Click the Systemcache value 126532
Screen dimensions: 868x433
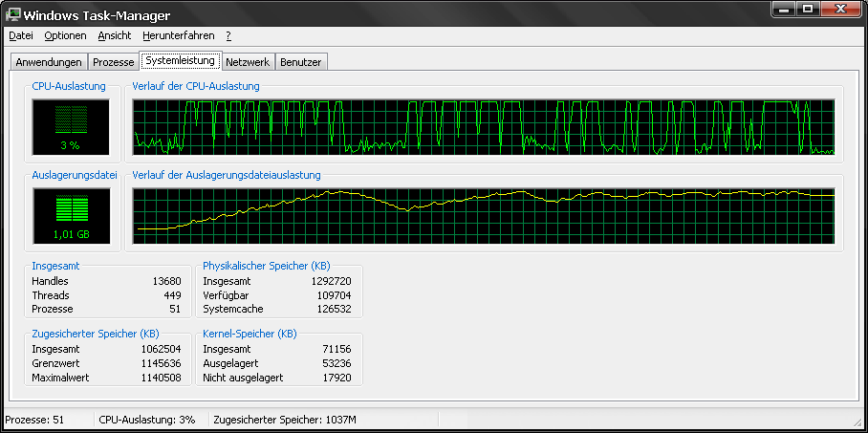[334, 309]
